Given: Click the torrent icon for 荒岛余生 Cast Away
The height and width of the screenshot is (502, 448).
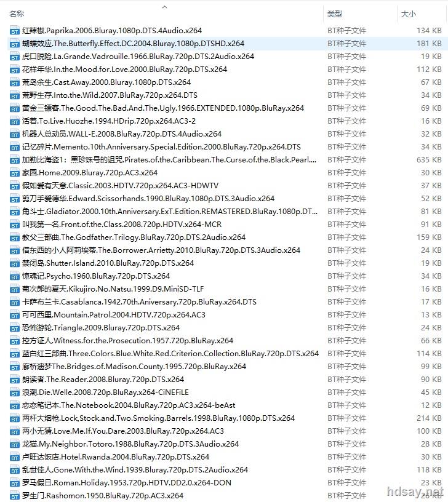Looking at the screenshot, I should (x=14, y=82).
